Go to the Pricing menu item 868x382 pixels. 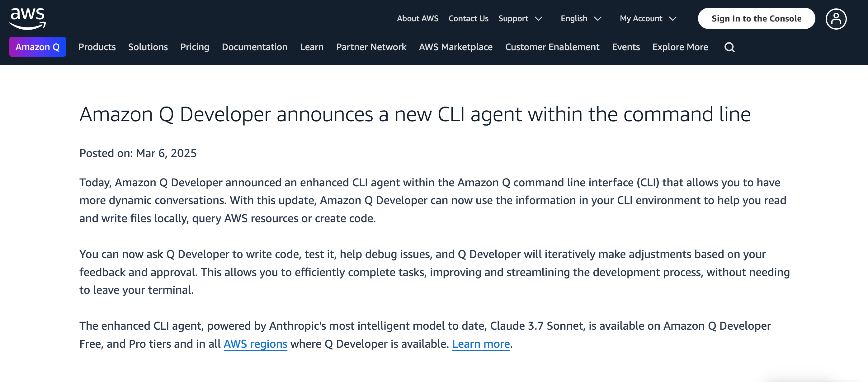click(x=195, y=47)
